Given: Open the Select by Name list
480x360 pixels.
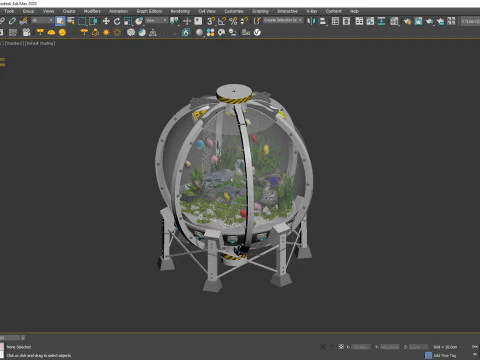Looking at the screenshot, I should click(71, 21).
